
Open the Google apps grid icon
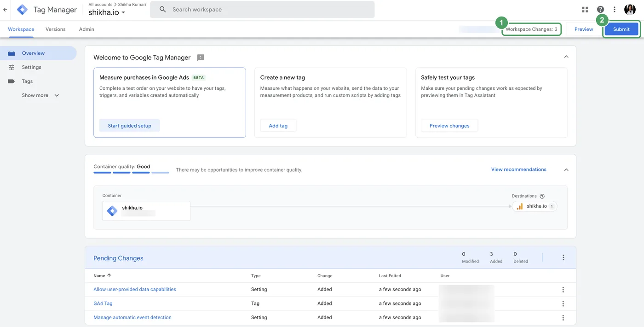585,10
